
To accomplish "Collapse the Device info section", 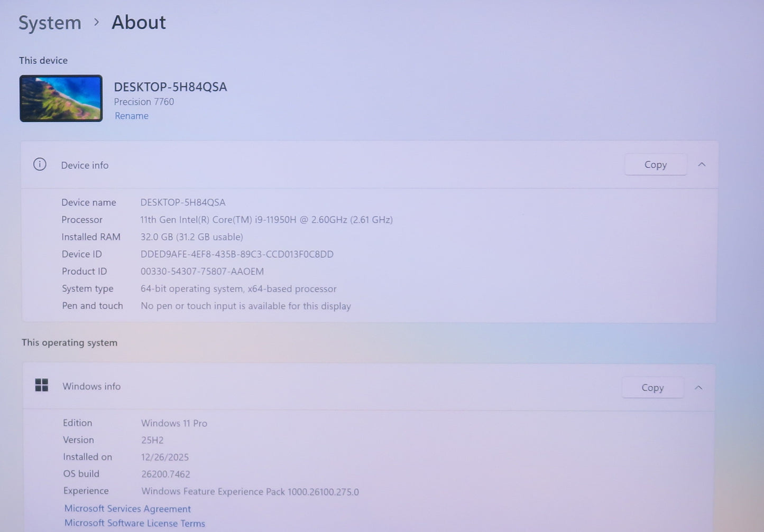I will tap(702, 164).
